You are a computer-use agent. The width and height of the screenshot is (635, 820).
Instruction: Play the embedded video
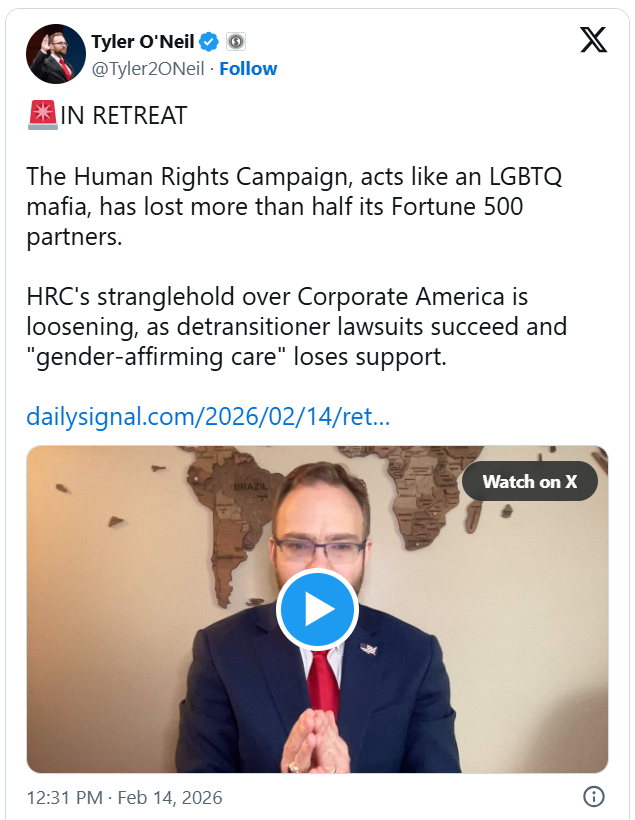[317, 609]
